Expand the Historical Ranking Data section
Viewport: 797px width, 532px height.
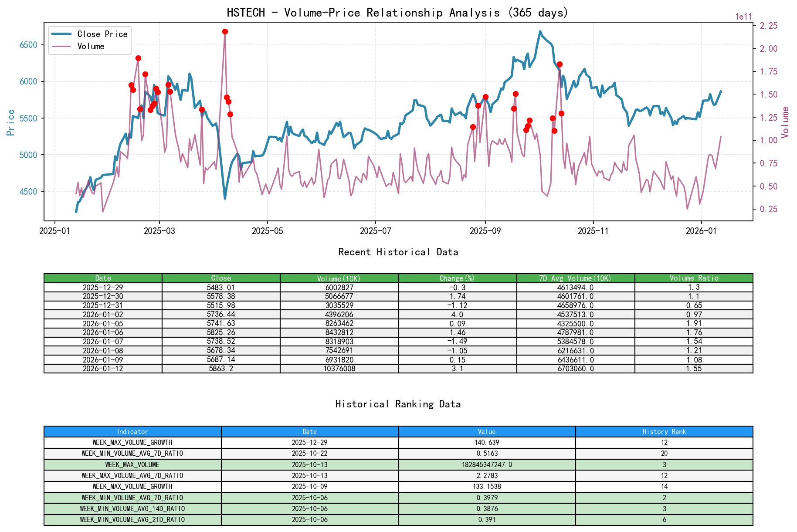pyautogui.click(x=398, y=404)
